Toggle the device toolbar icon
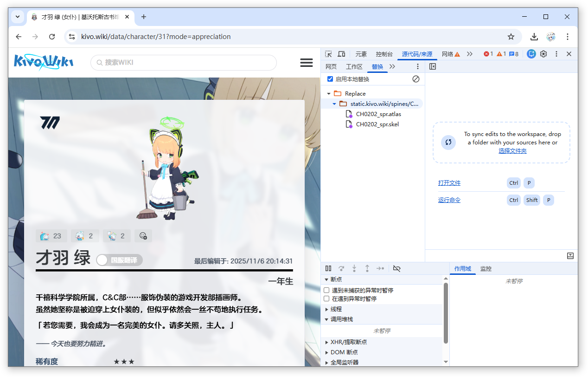 point(341,54)
